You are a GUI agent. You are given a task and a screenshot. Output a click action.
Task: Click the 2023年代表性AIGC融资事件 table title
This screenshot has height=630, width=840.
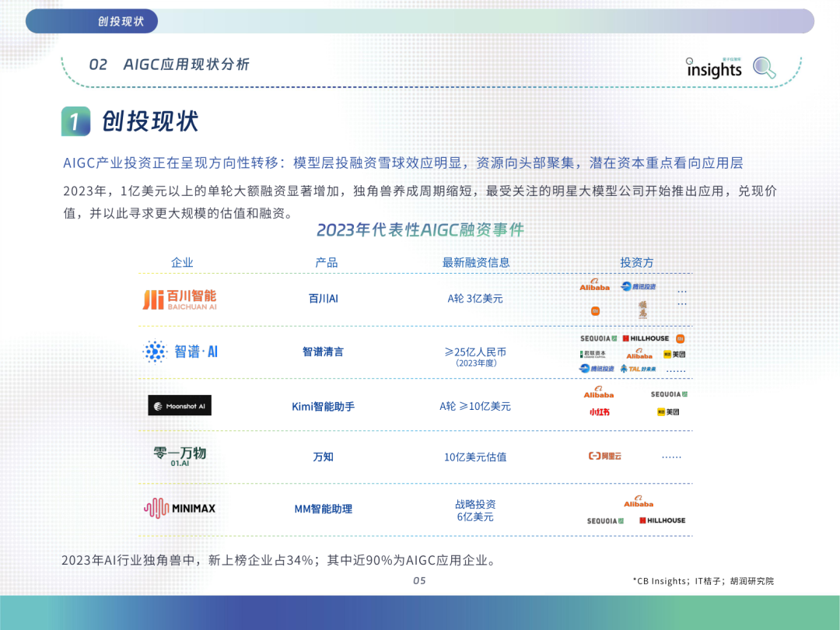[420, 229]
